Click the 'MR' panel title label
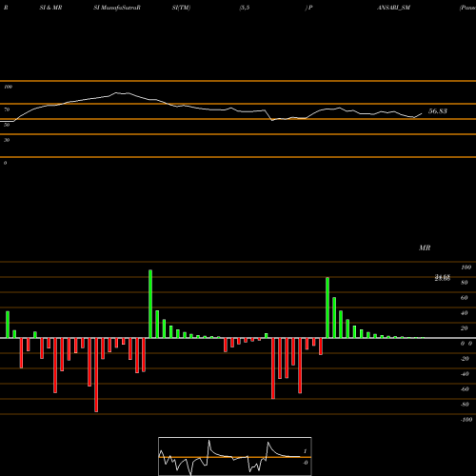 [x=425, y=248]
